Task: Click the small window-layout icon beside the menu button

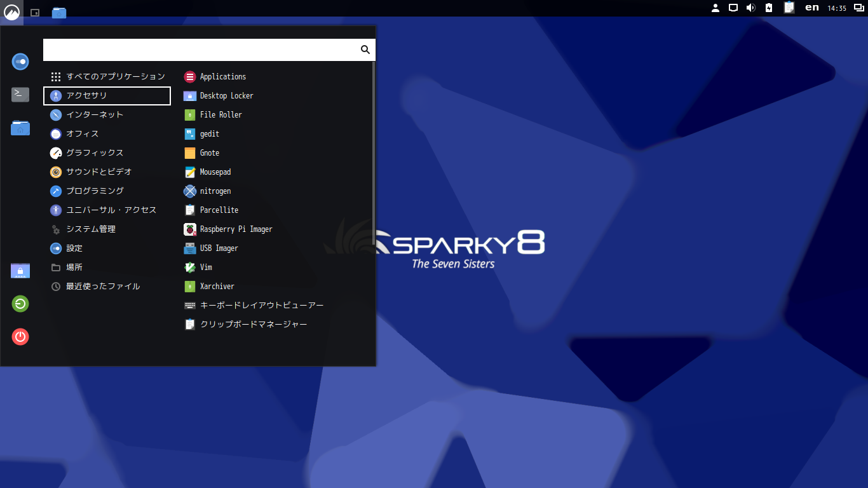Action: (35, 13)
